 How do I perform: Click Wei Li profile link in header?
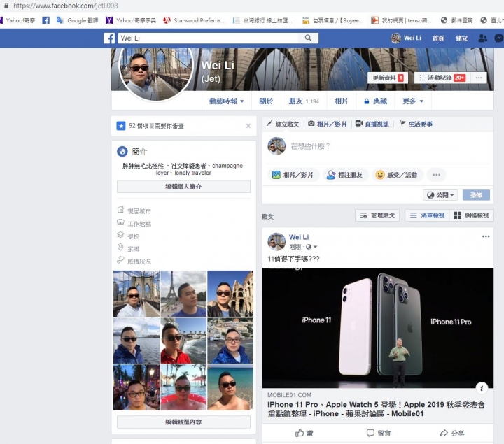pyautogui.click(x=406, y=38)
